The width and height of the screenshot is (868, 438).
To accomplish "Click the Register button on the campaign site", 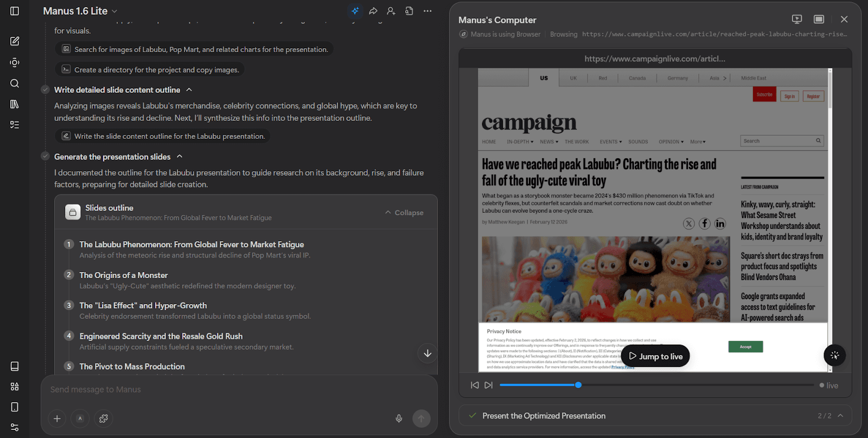I will (813, 96).
